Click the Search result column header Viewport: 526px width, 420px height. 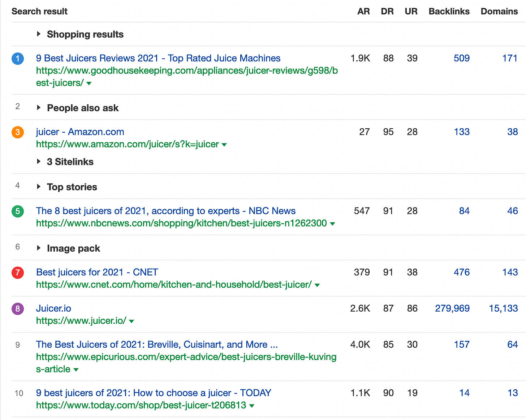[39, 11]
